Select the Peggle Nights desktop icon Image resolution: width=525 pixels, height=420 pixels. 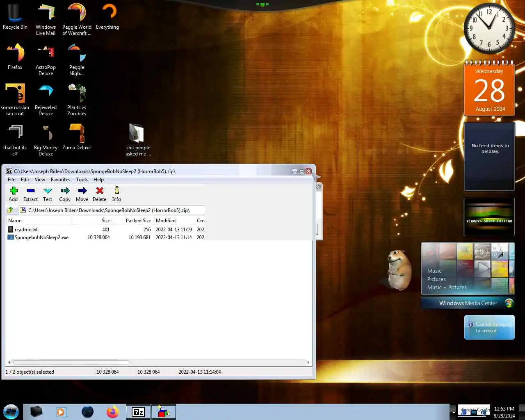[77, 60]
